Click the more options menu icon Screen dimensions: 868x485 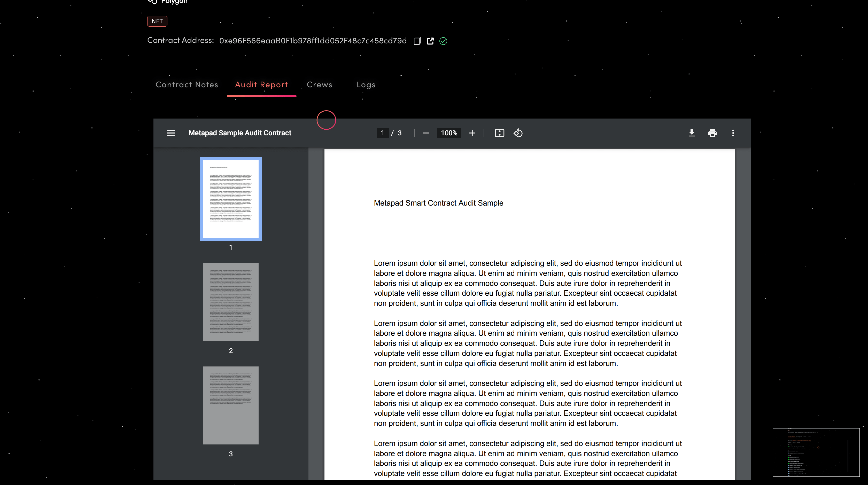733,133
